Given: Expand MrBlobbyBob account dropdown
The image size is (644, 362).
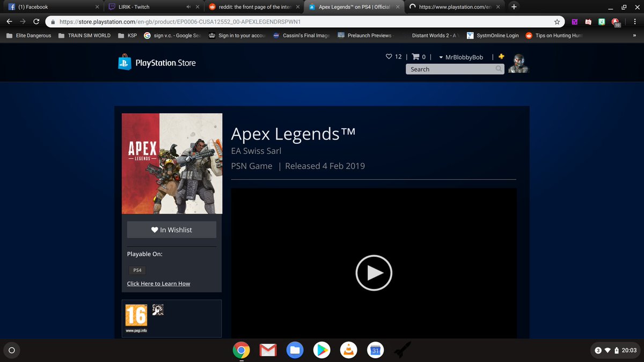Looking at the screenshot, I should coord(461,57).
